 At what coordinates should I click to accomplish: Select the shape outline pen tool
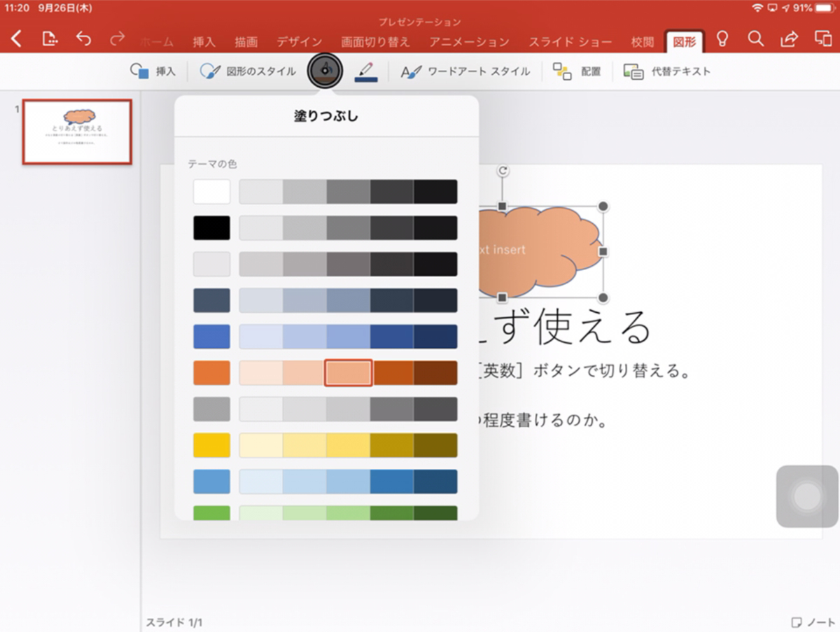click(x=365, y=71)
